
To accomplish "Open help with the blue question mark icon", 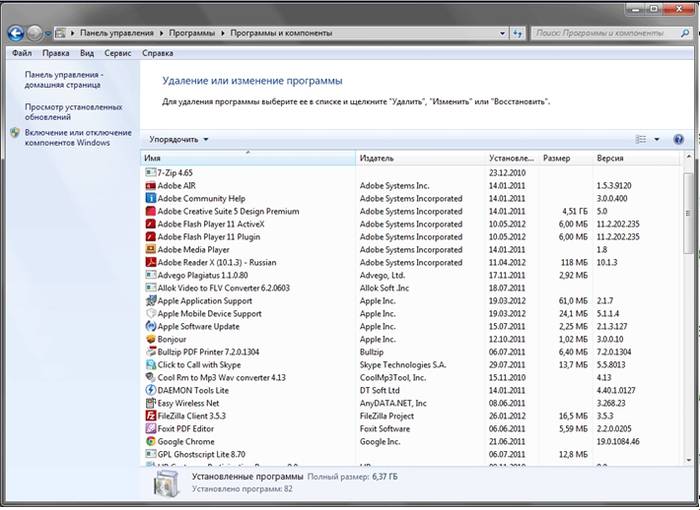I will [679, 139].
